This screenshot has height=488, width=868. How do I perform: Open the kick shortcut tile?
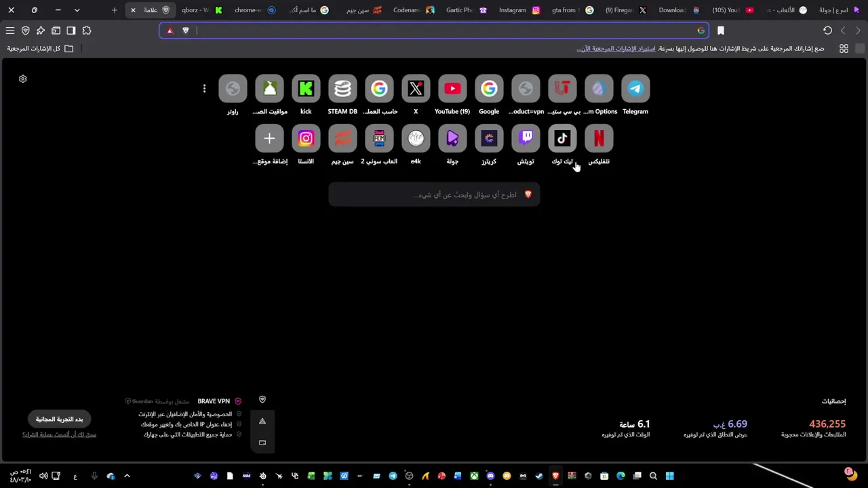coord(306,89)
